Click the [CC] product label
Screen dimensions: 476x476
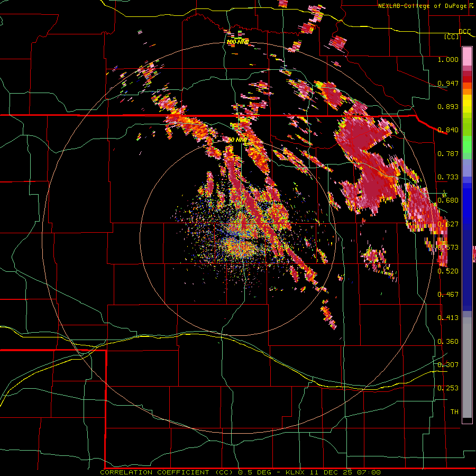(452, 36)
